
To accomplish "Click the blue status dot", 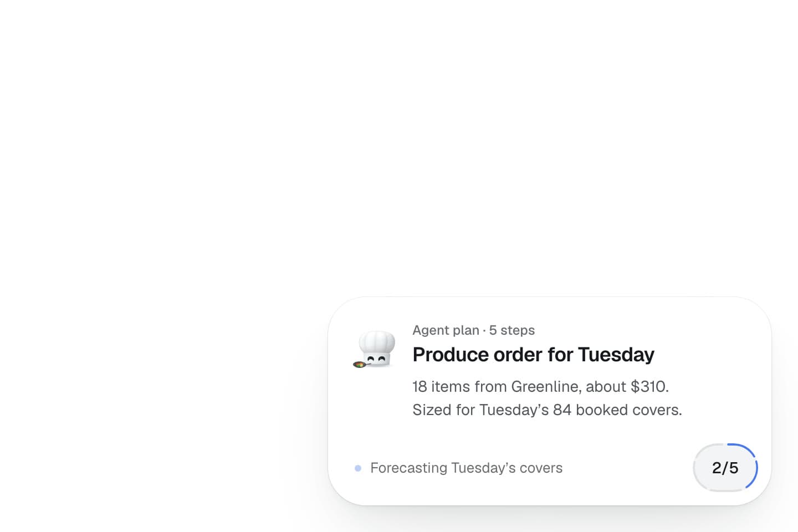I will (358, 468).
